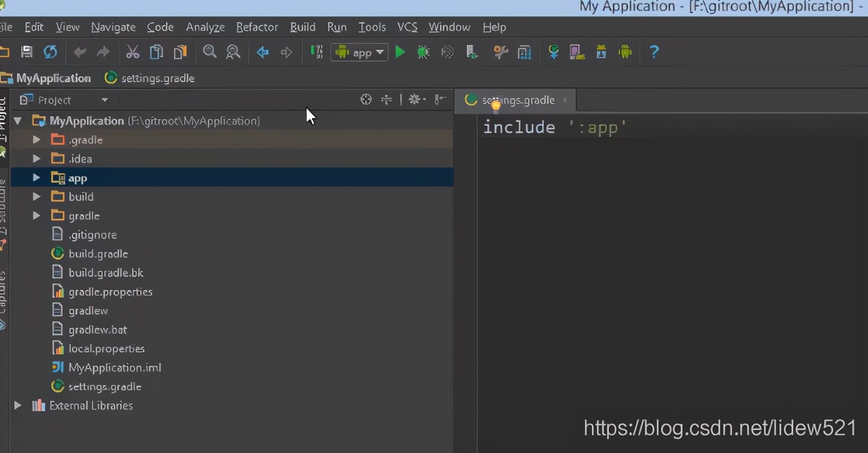Image resolution: width=868 pixels, height=453 pixels.
Task: Open the VCS menu
Action: (407, 27)
